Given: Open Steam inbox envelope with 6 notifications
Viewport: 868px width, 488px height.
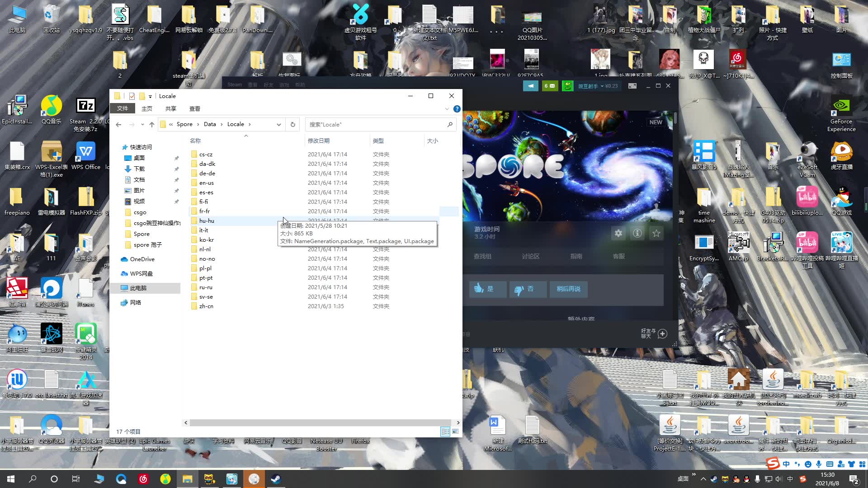Looking at the screenshot, I should [550, 86].
